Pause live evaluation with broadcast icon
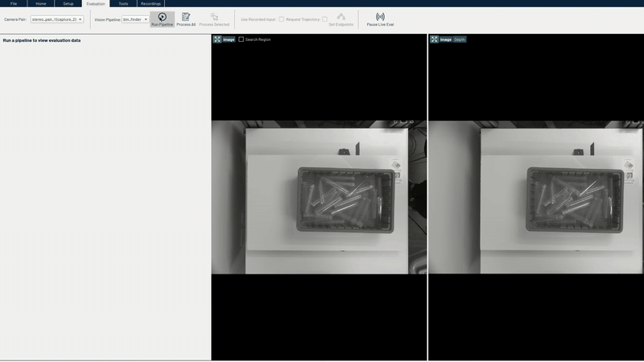This screenshot has width=644, height=362. pyautogui.click(x=380, y=16)
